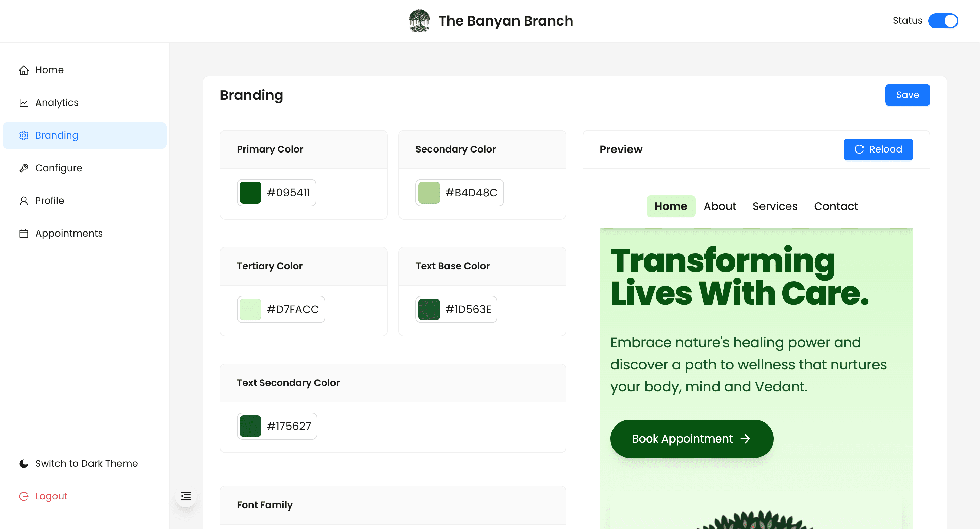Select the Branding sidebar menu item
The height and width of the screenshot is (529, 980).
tap(84, 135)
